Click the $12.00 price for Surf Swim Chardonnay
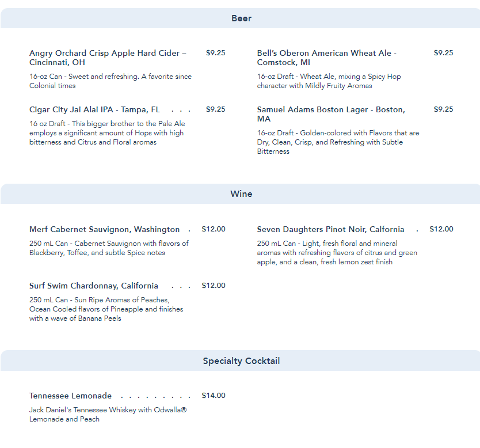This screenshot has height=448, width=480. pyautogui.click(x=214, y=286)
